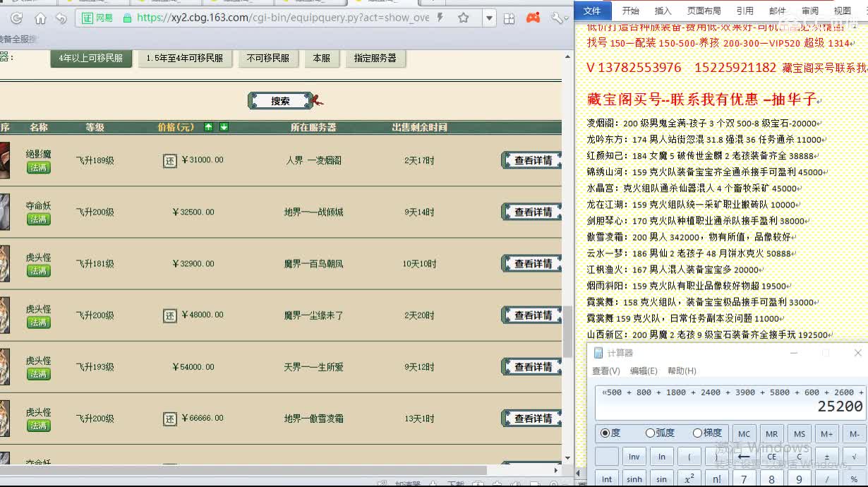
Task: Open the 引用 ribbon tab in Word
Action: point(745,11)
